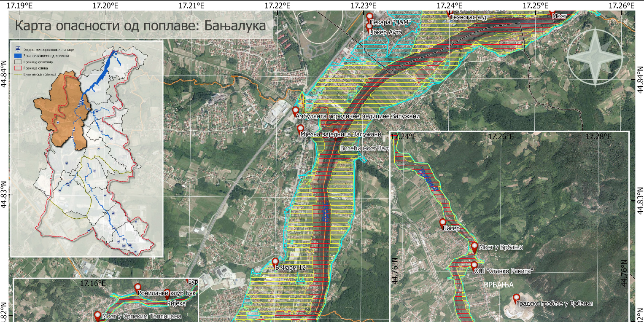Select the Шокер Ауто location marker
This screenshot has height=322, width=644.
[369, 27]
